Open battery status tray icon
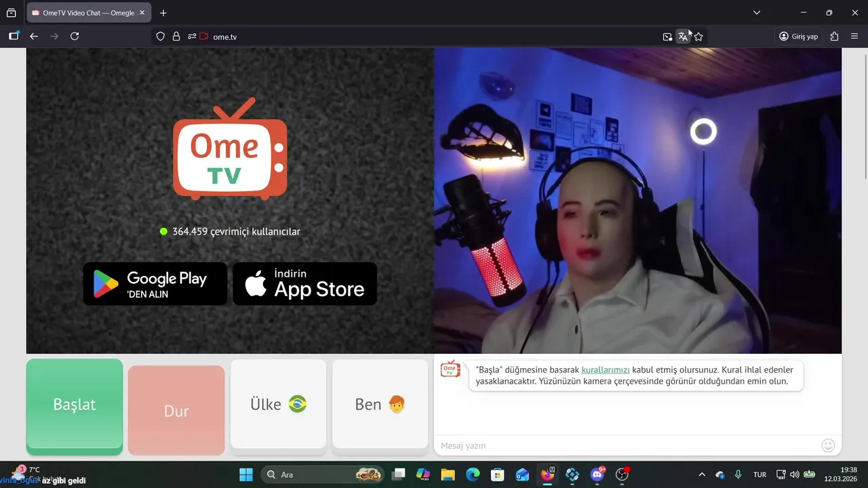The image size is (868, 488). [x=809, y=474]
